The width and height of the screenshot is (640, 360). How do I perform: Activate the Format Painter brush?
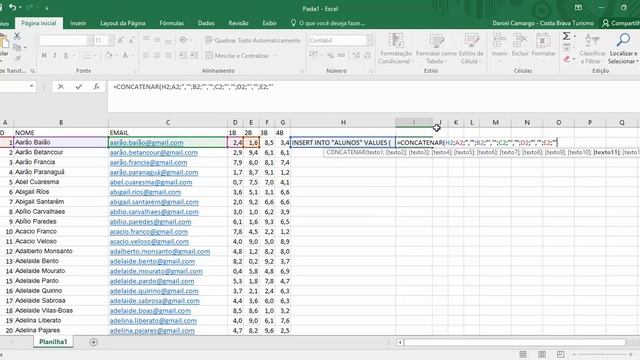pos(17,59)
